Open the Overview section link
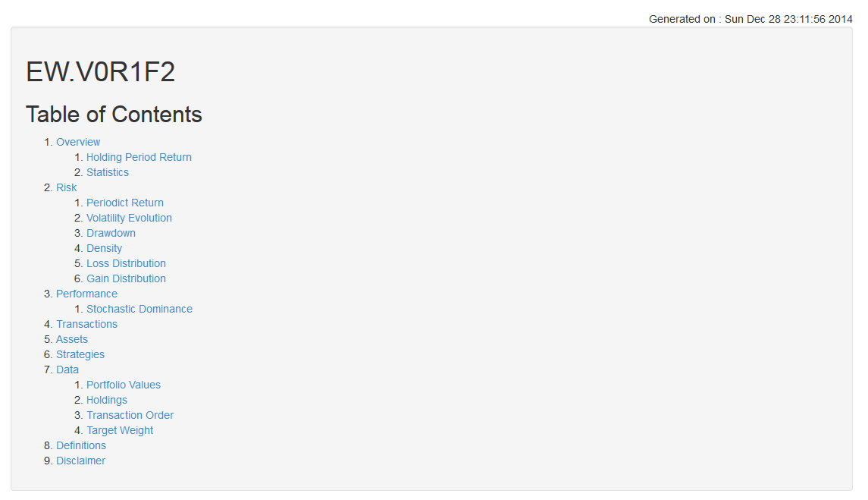The width and height of the screenshot is (868, 500). click(78, 142)
